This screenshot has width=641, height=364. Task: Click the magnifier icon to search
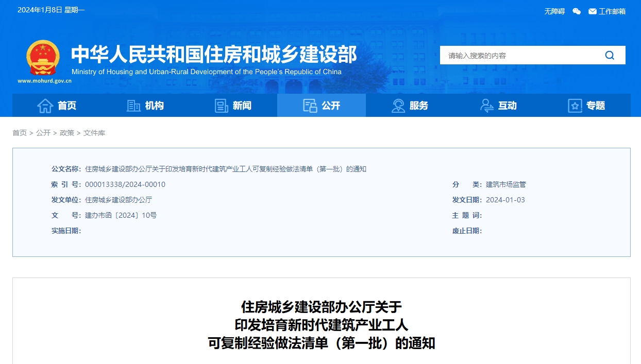click(610, 55)
